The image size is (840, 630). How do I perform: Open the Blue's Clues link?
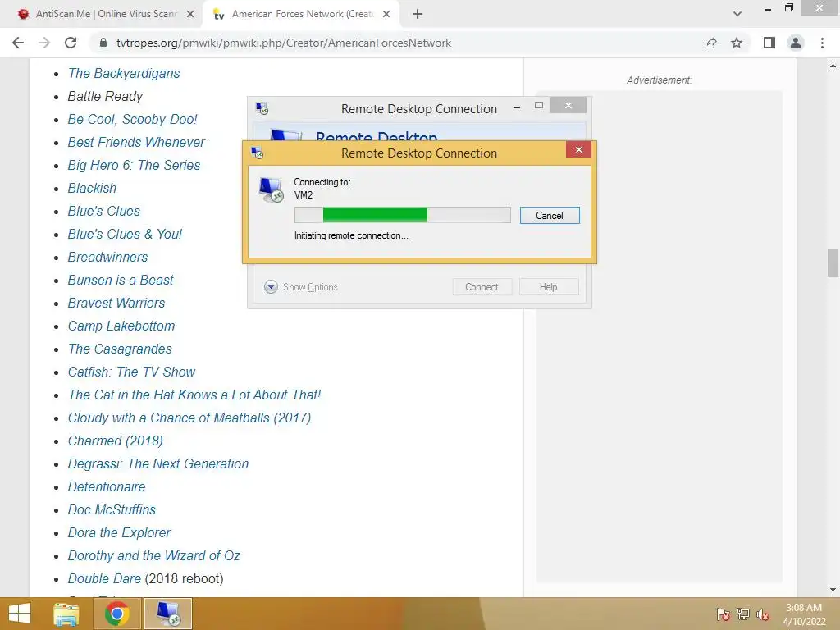(x=104, y=211)
